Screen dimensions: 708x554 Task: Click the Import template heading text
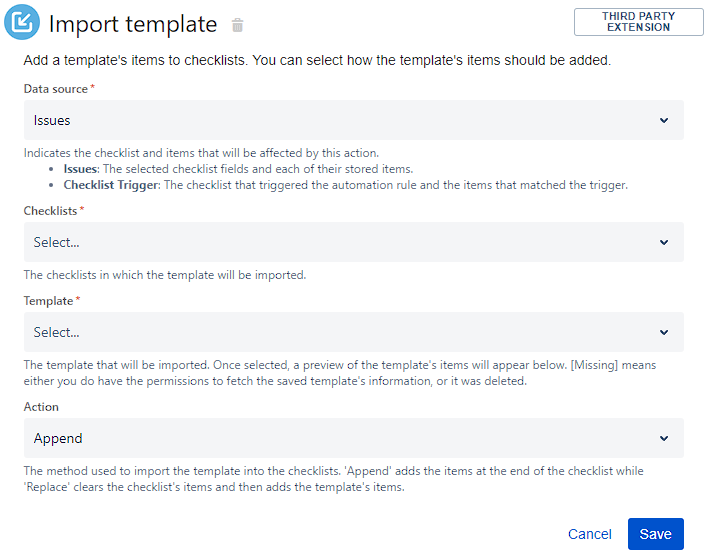click(x=133, y=25)
